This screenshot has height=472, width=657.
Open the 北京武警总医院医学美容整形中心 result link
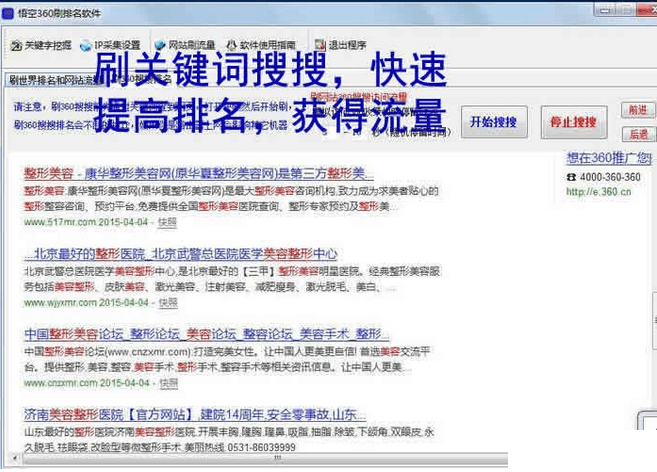click(180, 254)
